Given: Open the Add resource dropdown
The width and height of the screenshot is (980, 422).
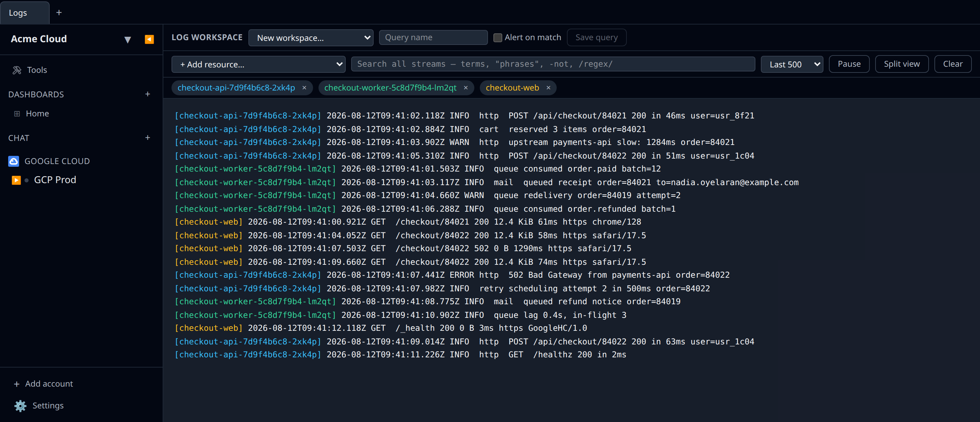Looking at the screenshot, I should tap(258, 64).
